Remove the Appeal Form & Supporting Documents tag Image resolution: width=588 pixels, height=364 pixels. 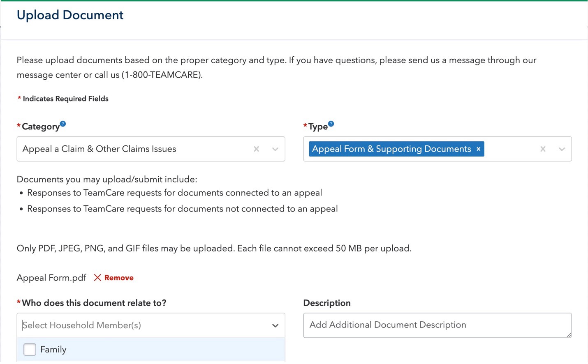(478, 149)
